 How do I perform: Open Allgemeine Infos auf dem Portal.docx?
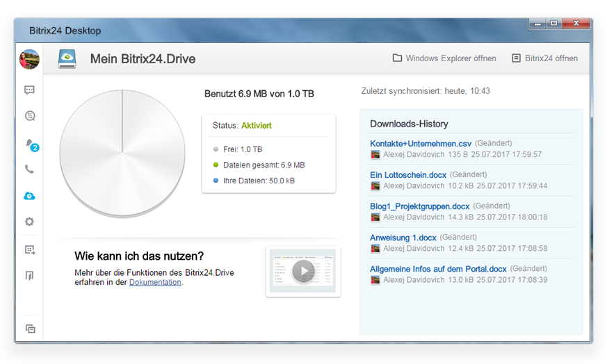click(x=438, y=269)
